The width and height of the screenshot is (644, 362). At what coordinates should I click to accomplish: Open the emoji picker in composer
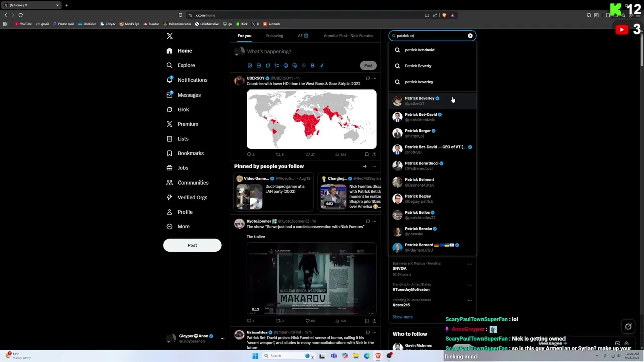click(286, 65)
